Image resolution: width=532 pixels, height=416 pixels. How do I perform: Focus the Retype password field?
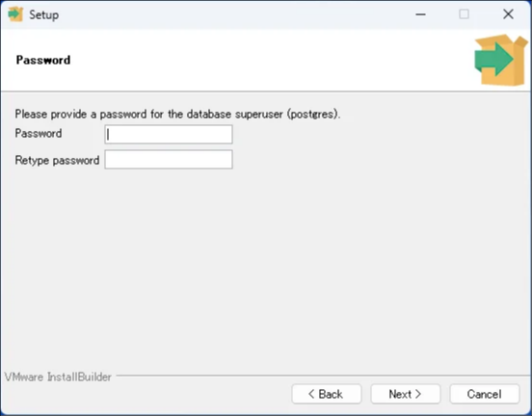coord(169,159)
